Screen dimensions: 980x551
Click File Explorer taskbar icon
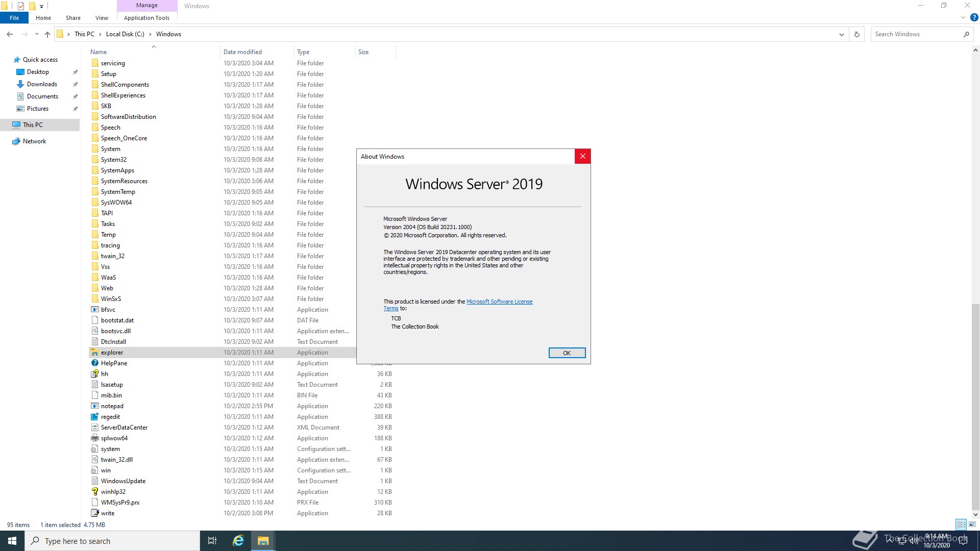263,541
